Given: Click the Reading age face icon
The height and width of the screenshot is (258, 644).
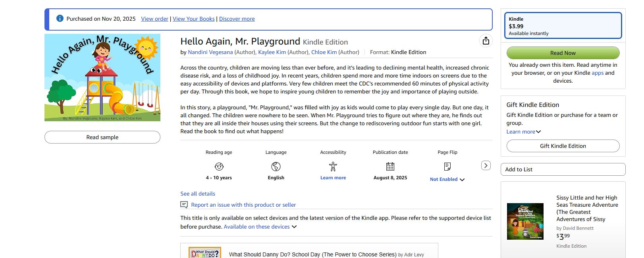Looking at the screenshot, I should pos(219,166).
